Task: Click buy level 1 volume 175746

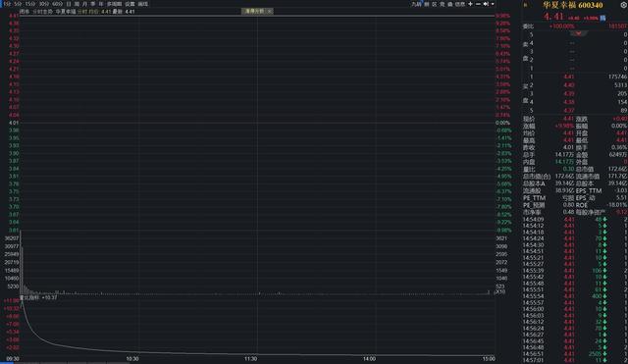Action: 617,77
